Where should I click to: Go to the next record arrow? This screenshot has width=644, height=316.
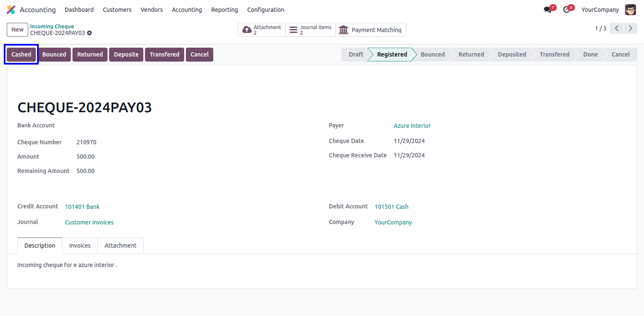point(631,28)
